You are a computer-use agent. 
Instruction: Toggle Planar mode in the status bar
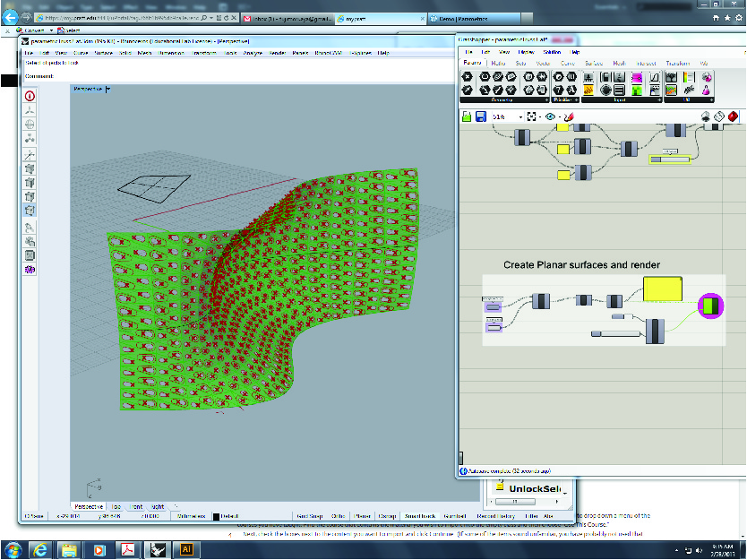tap(363, 516)
